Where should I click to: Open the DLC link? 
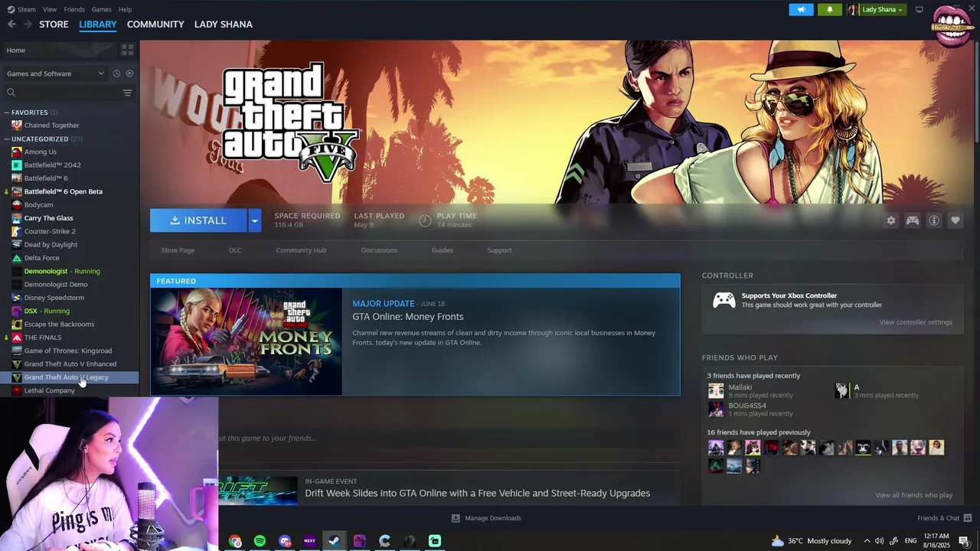(235, 250)
